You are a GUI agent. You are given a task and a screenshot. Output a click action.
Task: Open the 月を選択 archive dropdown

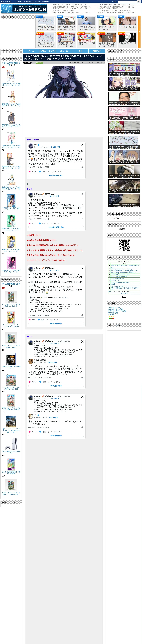click(x=124, y=229)
